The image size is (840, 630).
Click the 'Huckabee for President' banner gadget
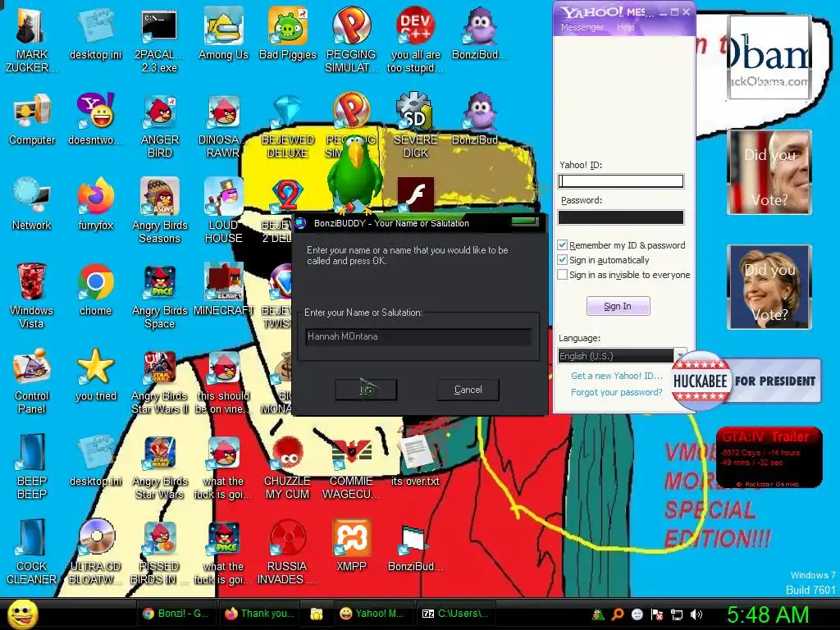[x=746, y=381]
